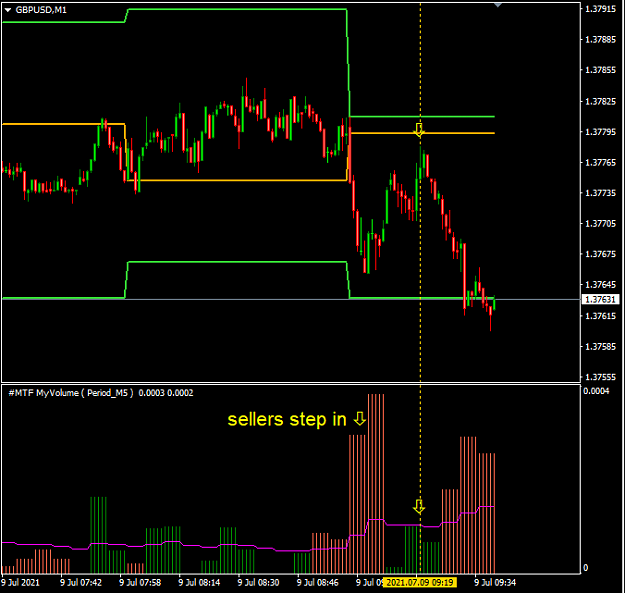The image size is (625, 593).
Task: Click price scale value 1.37585
Action: pyautogui.click(x=600, y=347)
